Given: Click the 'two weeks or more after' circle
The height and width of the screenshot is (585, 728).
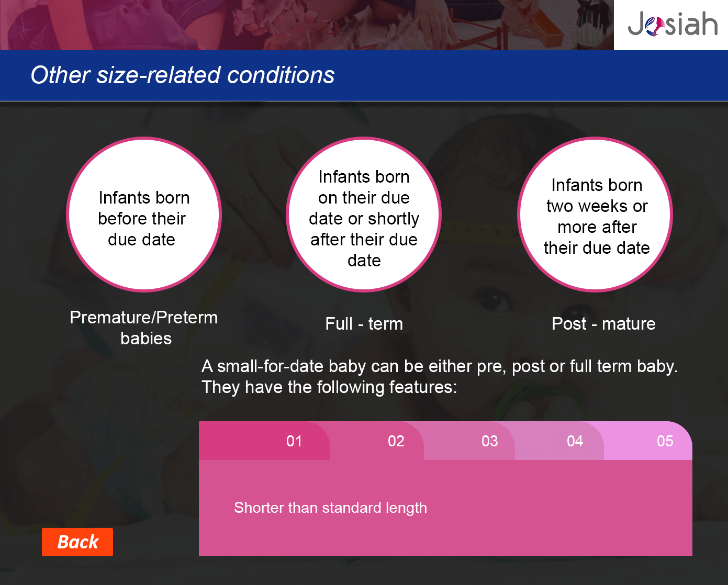Looking at the screenshot, I should pyautogui.click(x=595, y=215).
